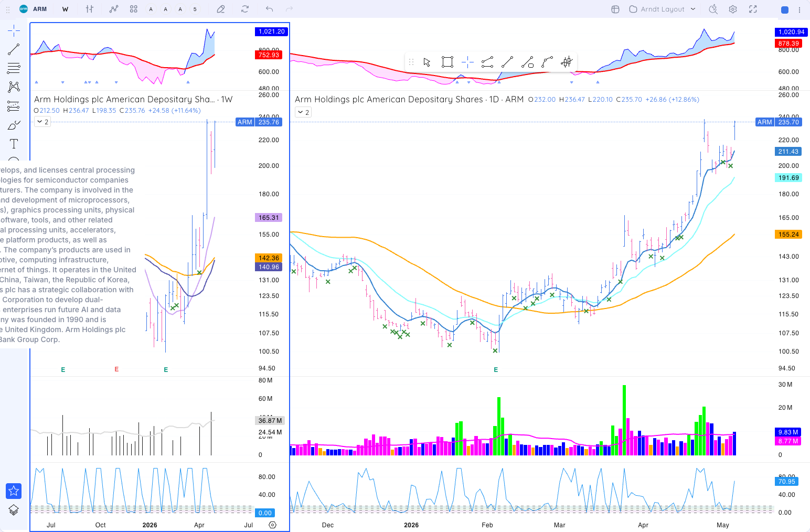
Task: Select the rectangle tool in floating toolbar
Action: (x=447, y=62)
